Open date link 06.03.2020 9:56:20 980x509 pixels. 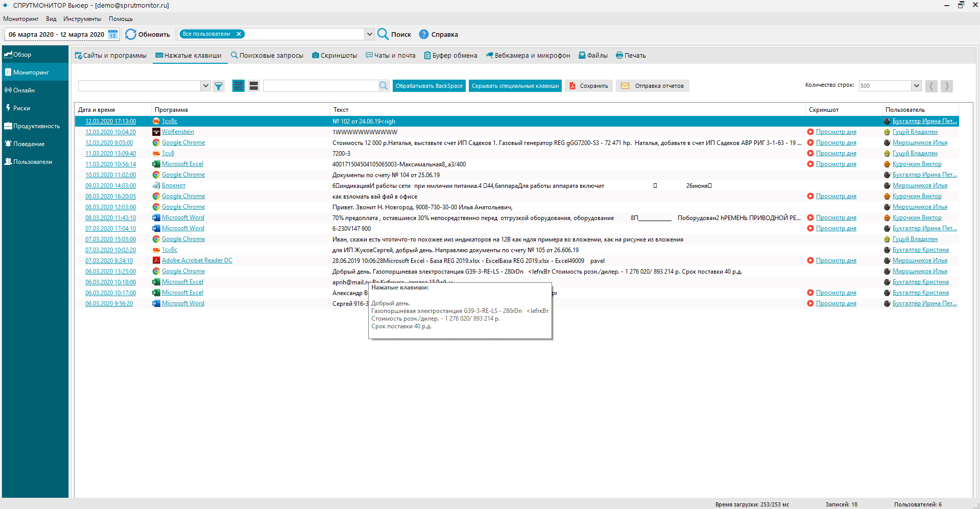click(x=109, y=304)
